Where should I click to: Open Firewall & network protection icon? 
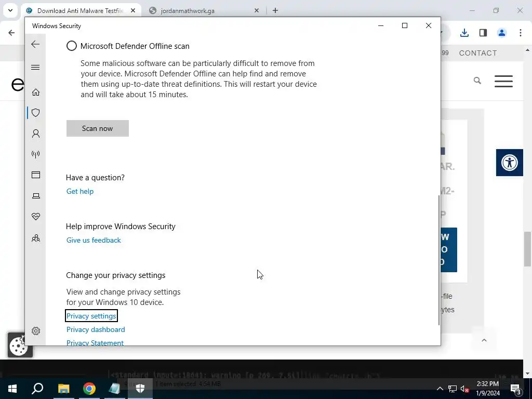pyautogui.click(x=36, y=154)
